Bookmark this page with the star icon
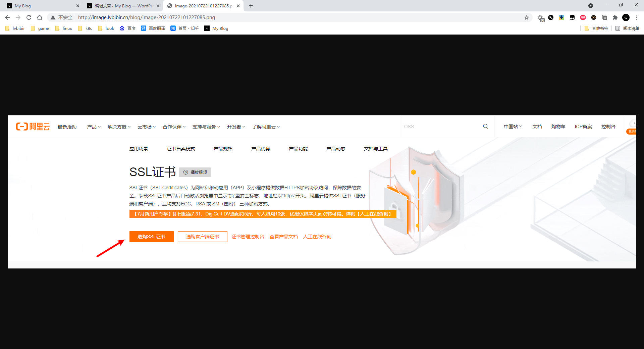This screenshot has width=644, height=349. pos(527,17)
